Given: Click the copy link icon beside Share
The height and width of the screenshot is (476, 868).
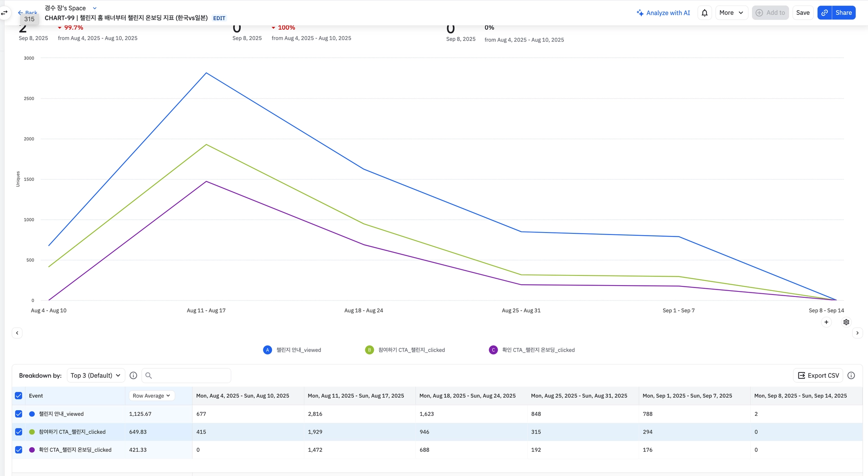Looking at the screenshot, I should 824,13.
